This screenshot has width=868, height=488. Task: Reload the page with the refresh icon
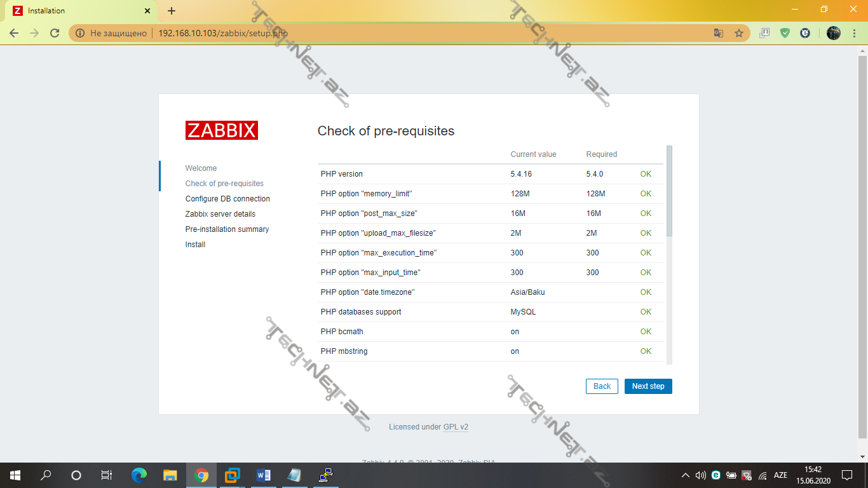(x=55, y=33)
